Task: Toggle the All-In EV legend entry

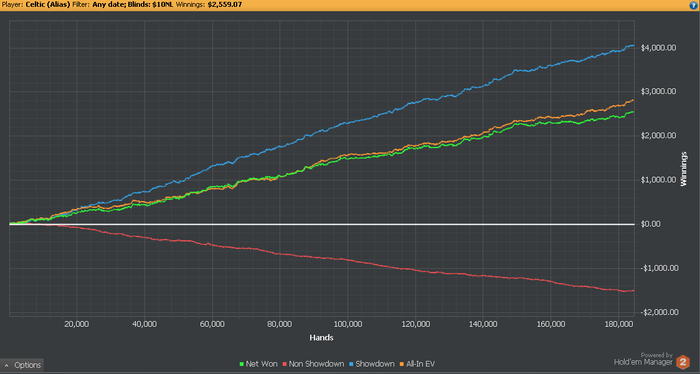Action: pyautogui.click(x=417, y=364)
